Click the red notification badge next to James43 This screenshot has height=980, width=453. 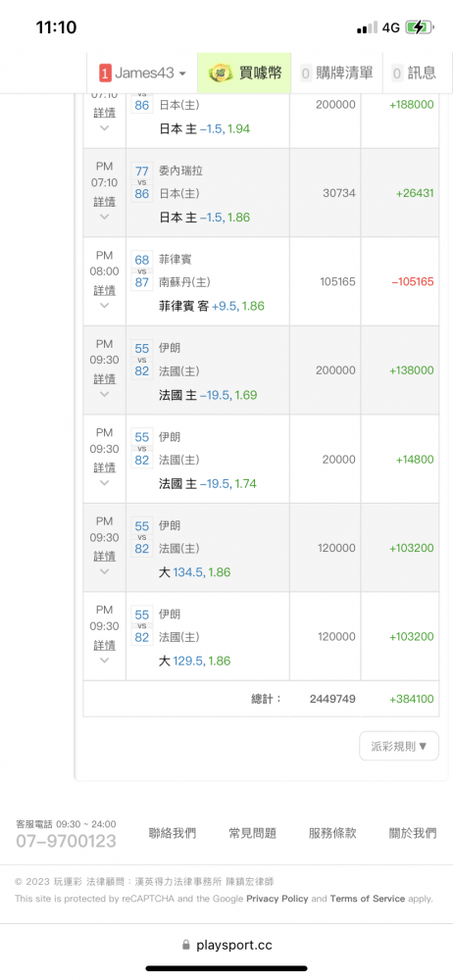[x=105, y=73]
